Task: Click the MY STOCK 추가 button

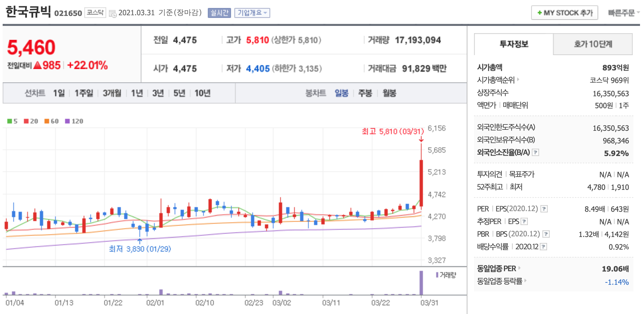Action: coord(565,13)
